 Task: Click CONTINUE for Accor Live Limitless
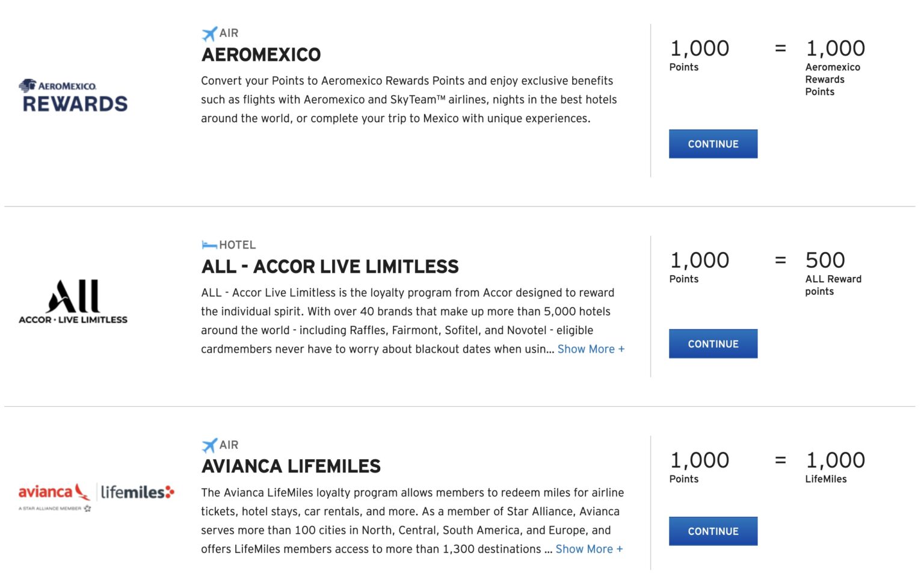713,344
